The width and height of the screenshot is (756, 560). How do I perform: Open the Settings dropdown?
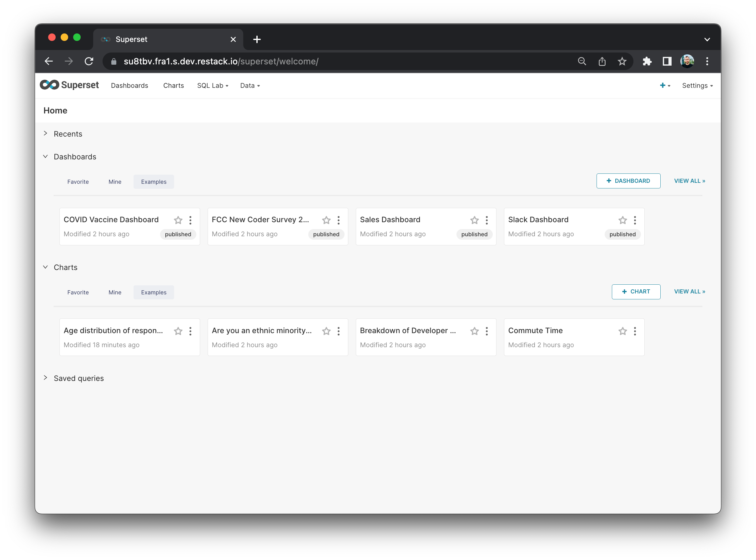tap(697, 86)
